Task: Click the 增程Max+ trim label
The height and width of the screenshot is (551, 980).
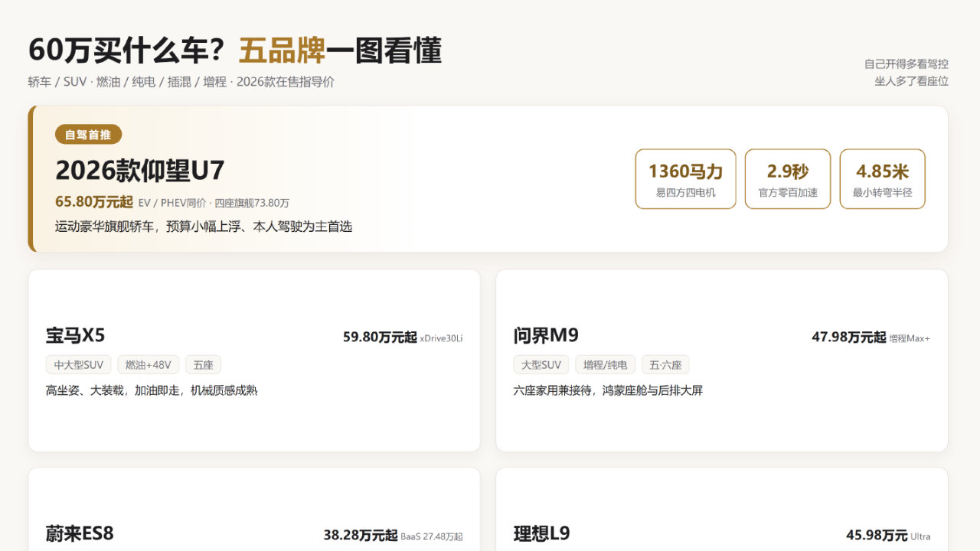Action: pos(910,337)
